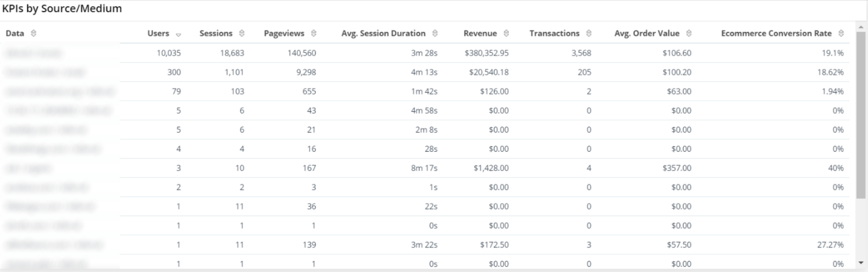This screenshot has width=868, height=272.
Task: Click Avg. Session Duration header label
Action: [383, 33]
